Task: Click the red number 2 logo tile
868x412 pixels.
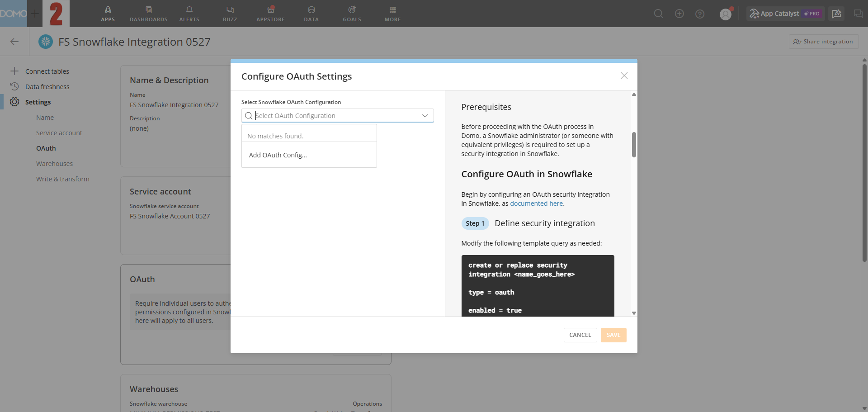Action: pyautogui.click(x=56, y=14)
